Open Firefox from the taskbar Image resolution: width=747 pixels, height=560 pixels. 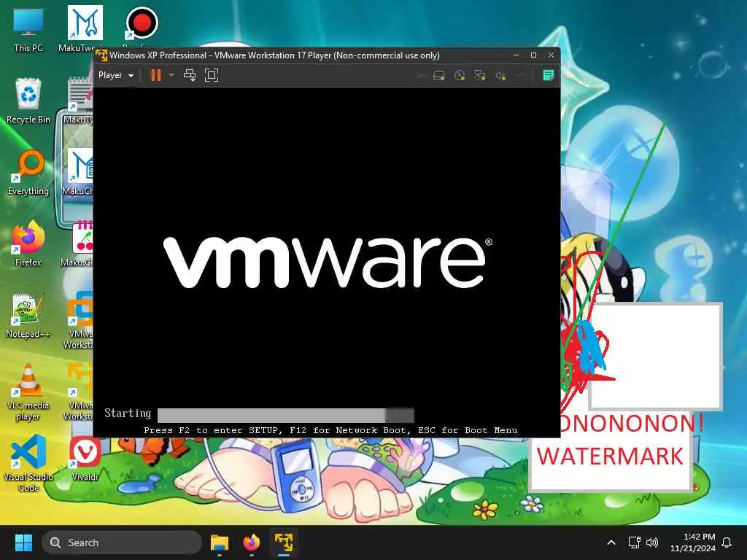(x=252, y=542)
